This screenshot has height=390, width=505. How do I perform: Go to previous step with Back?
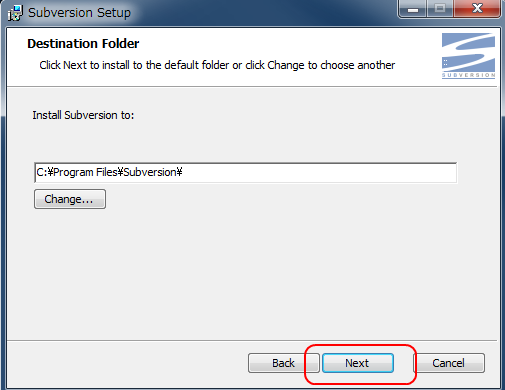click(284, 363)
